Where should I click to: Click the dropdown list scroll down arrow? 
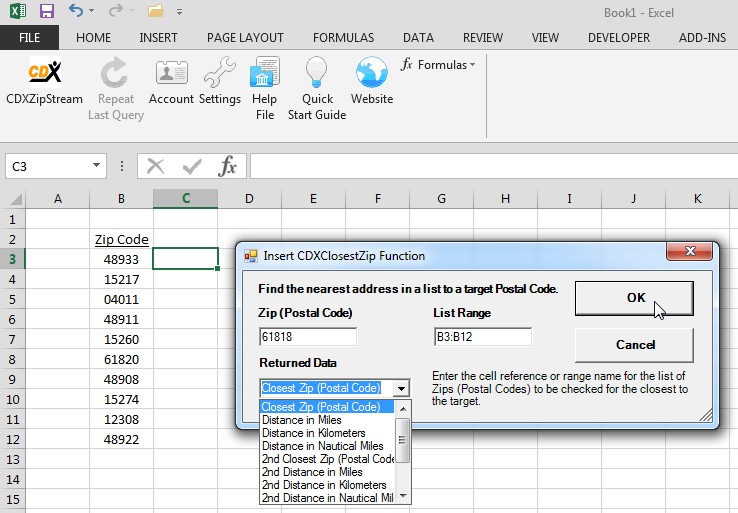[x=403, y=496]
